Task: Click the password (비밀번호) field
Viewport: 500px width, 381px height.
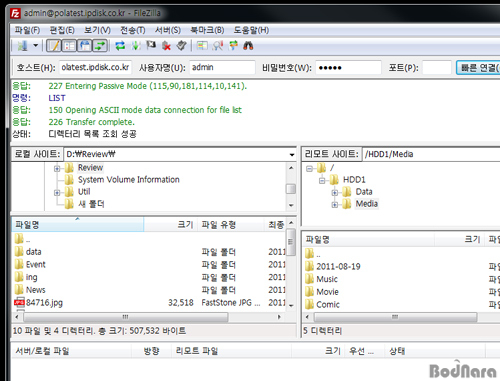Action: click(x=348, y=67)
